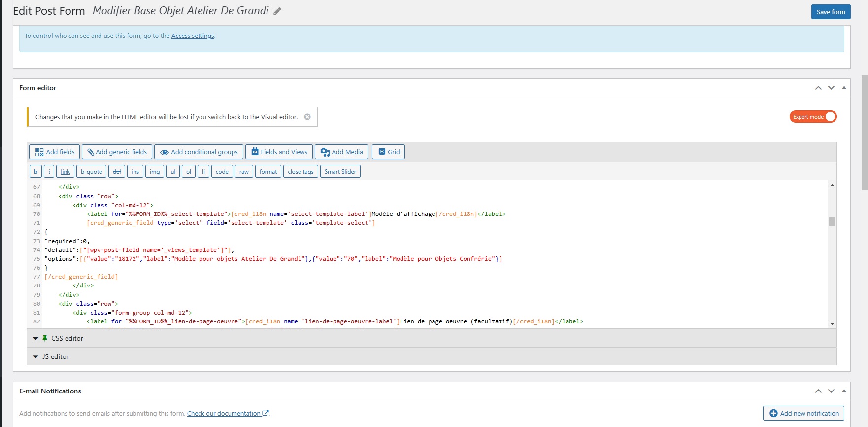Screen dimensions: 868x427
Task: Move E-mail Notifications panel down
Action: pyautogui.click(x=831, y=391)
